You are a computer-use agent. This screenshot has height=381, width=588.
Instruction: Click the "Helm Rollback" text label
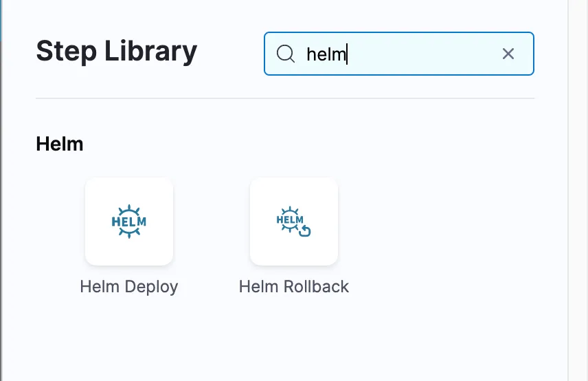(294, 286)
